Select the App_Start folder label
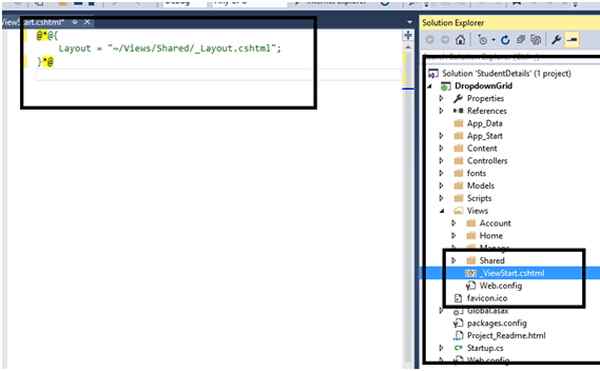The image size is (600, 371). tap(485, 136)
